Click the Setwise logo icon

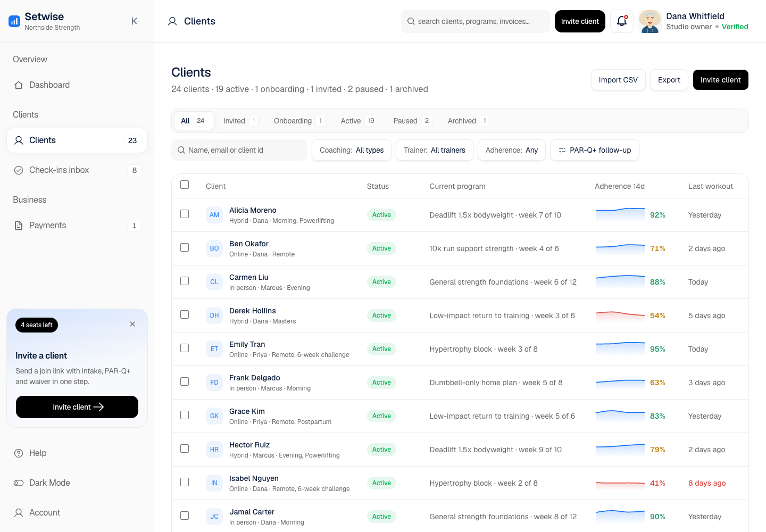coord(14,21)
